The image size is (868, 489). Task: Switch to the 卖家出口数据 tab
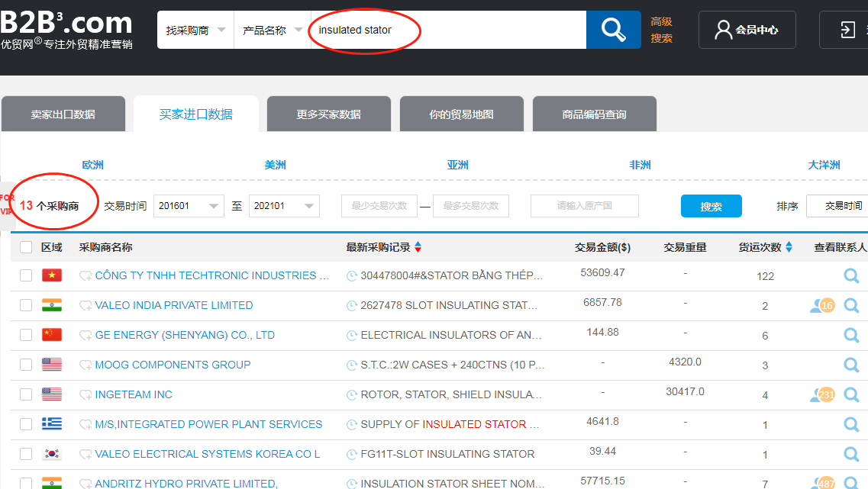click(63, 114)
